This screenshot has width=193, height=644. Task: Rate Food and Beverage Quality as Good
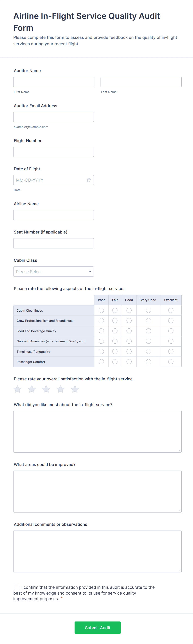click(x=129, y=331)
